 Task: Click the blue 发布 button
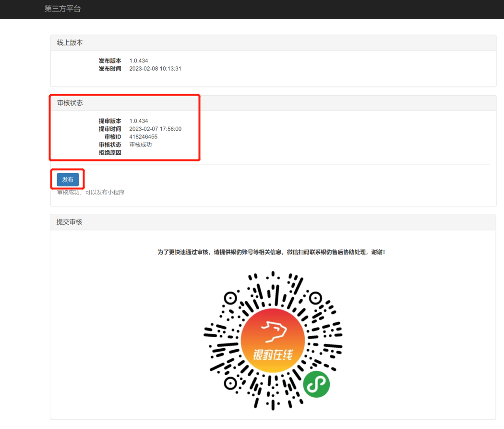click(x=68, y=180)
